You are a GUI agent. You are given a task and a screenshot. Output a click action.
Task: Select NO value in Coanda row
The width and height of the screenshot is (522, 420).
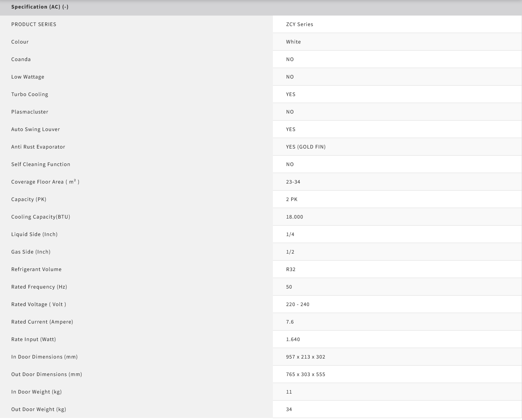[290, 59]
